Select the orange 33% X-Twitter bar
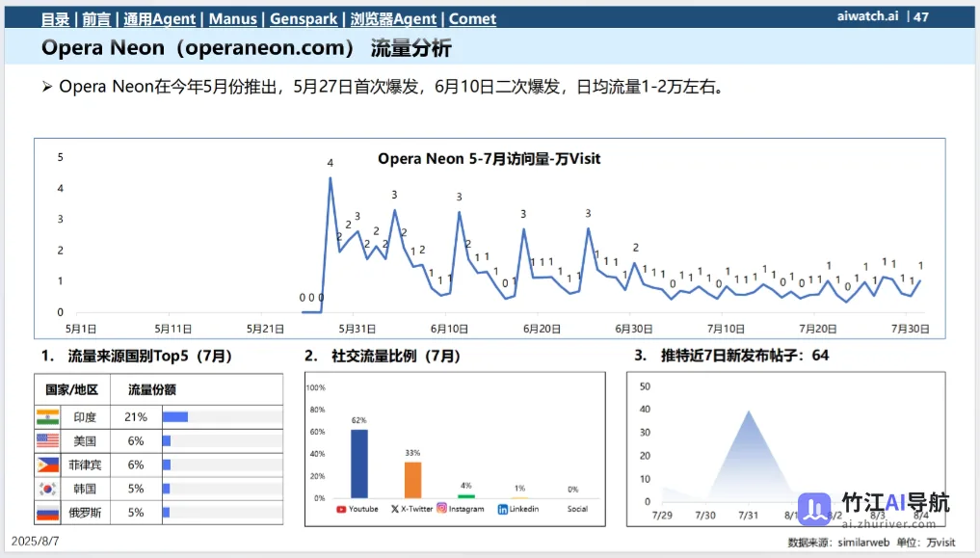Viewport: 980px width, 558px height. coord(412,480)
